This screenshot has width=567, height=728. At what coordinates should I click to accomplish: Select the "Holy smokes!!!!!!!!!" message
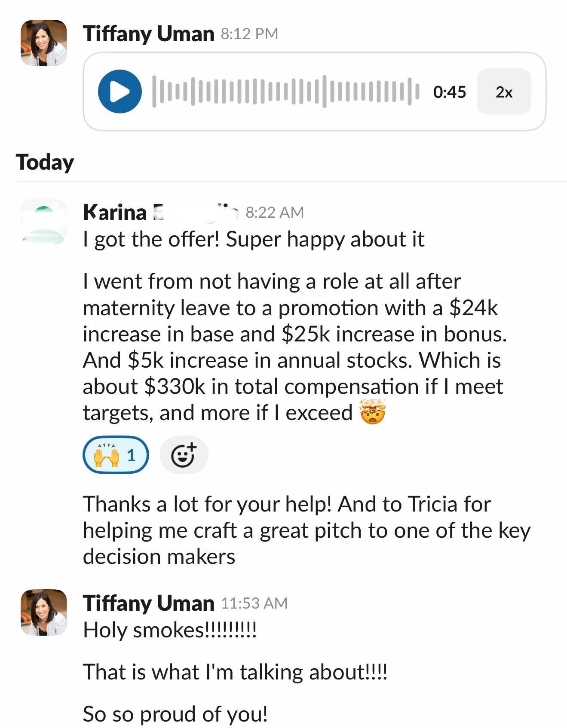point(170,630)
